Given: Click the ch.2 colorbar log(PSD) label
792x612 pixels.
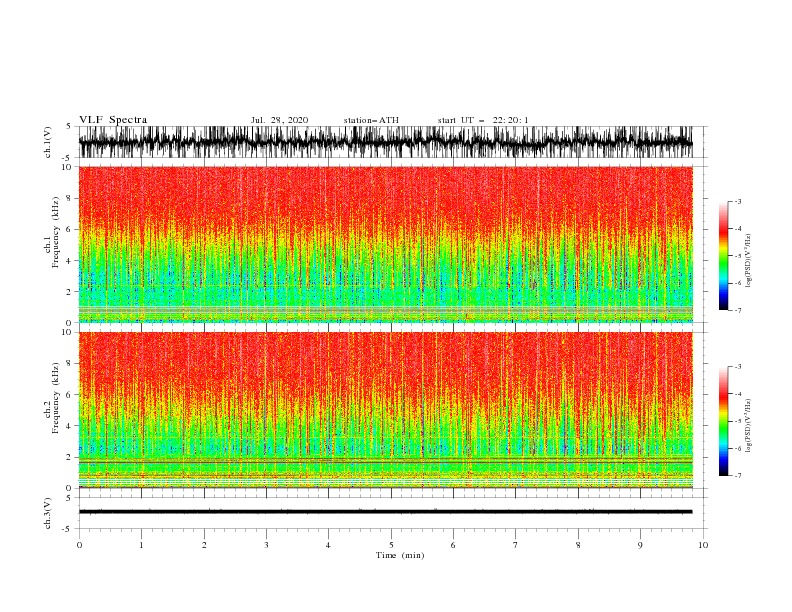Looking at the screenshot, I should [x=748, y=425].
